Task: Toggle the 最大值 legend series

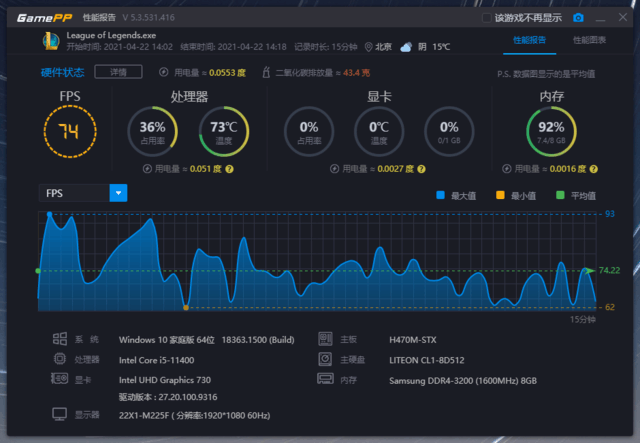Action: (x=441, y=195)
